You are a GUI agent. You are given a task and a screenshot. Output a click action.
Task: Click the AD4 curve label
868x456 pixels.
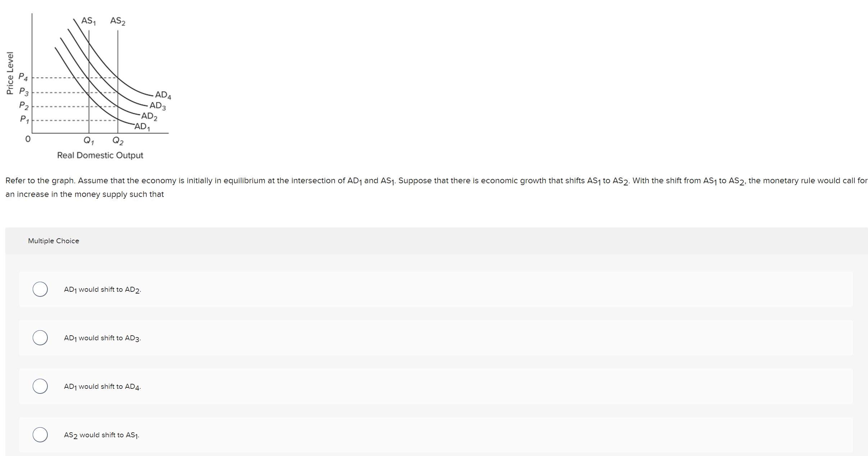pos(163,95)
